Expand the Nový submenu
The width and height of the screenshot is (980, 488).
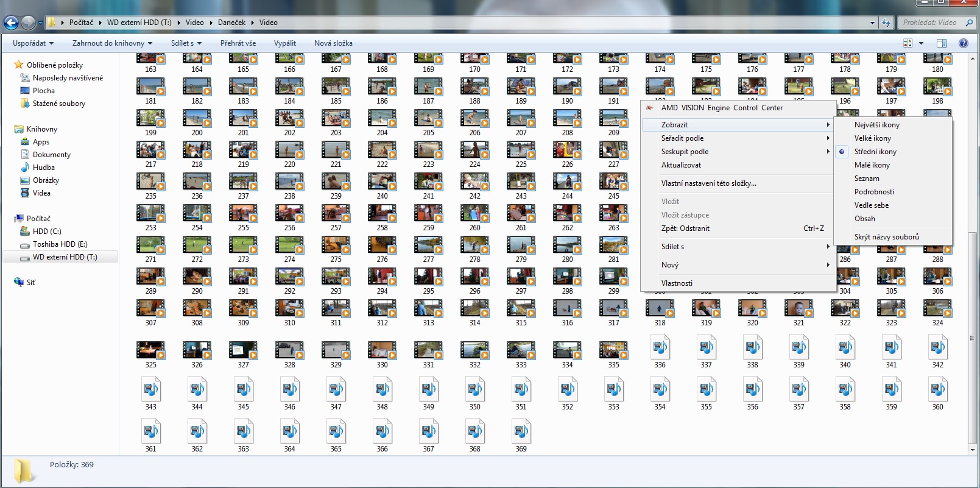[x=738, y=265]
